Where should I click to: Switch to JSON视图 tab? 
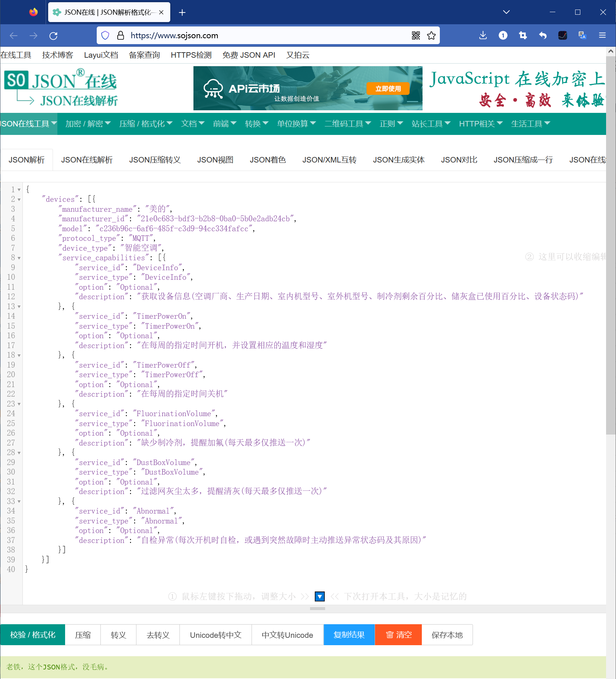[215, 160]
